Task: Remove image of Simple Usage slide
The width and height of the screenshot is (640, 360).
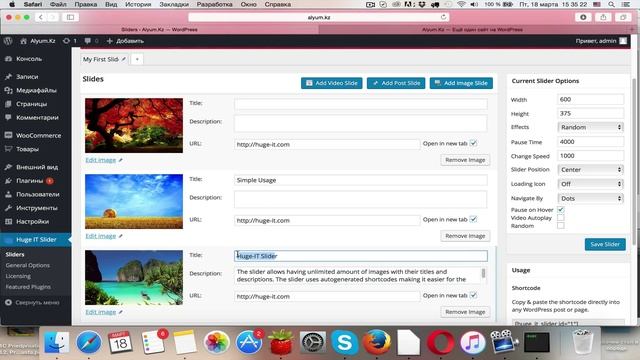Action: [x=465, y=236]
